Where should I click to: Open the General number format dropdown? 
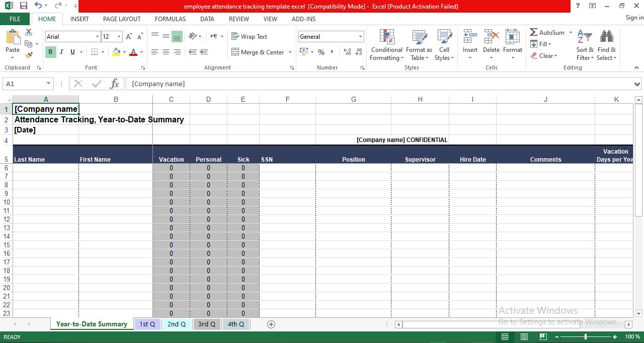click(360, 37)
